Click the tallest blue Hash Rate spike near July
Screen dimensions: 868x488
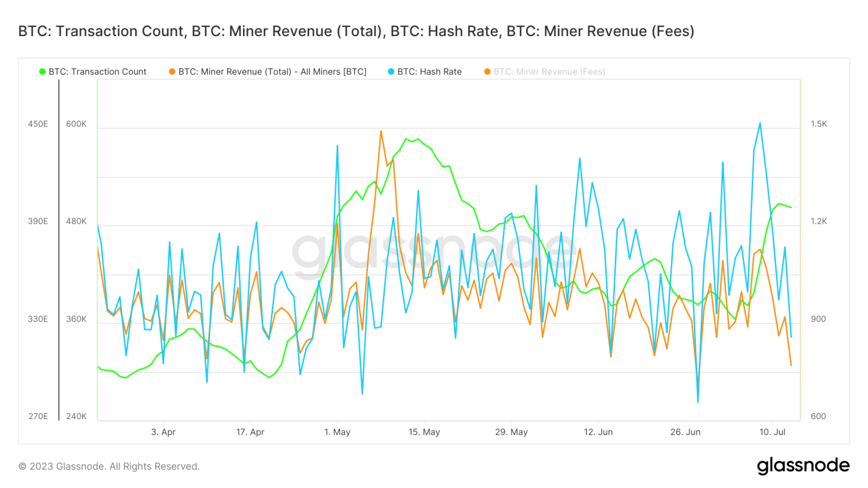pos(759,122)
